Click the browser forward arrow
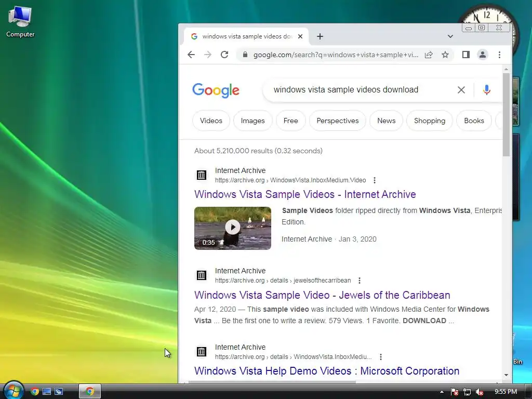 [208, 55]
